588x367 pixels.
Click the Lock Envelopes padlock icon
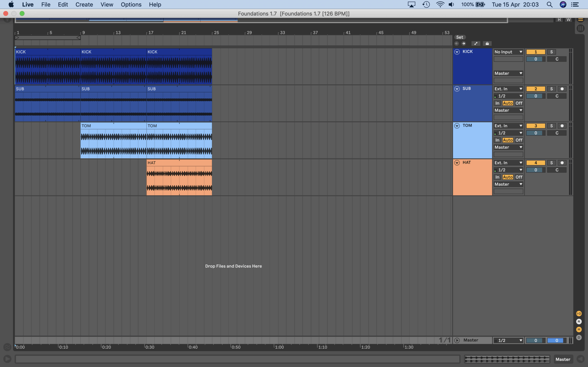[487, 44]
